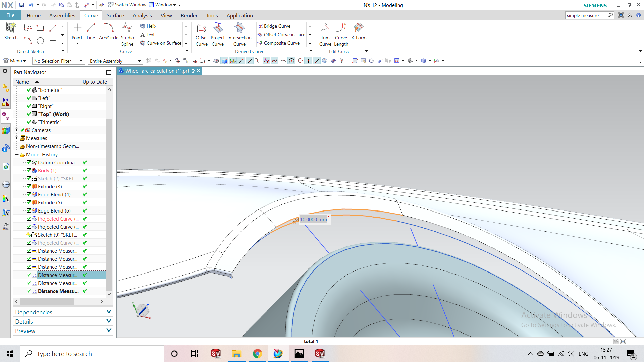Toggle suppression checkbox for Edge Blend (4)

[x=29, y=194]
